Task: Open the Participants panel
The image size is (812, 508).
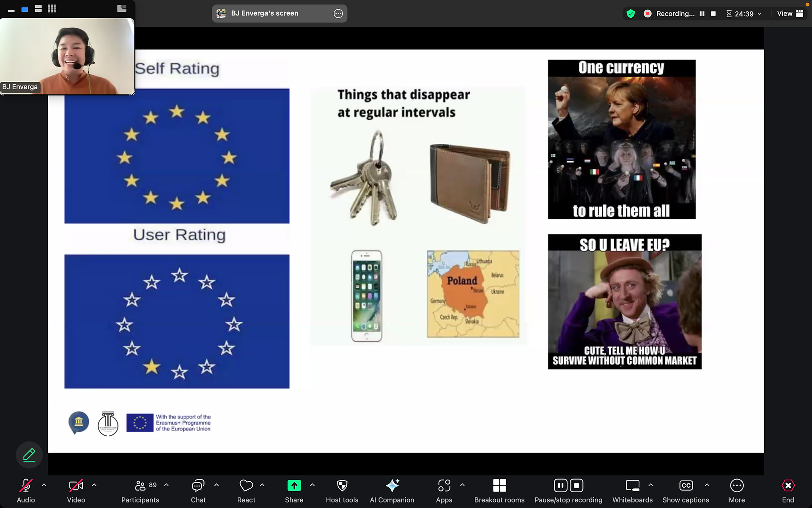Action: [140, 491]
